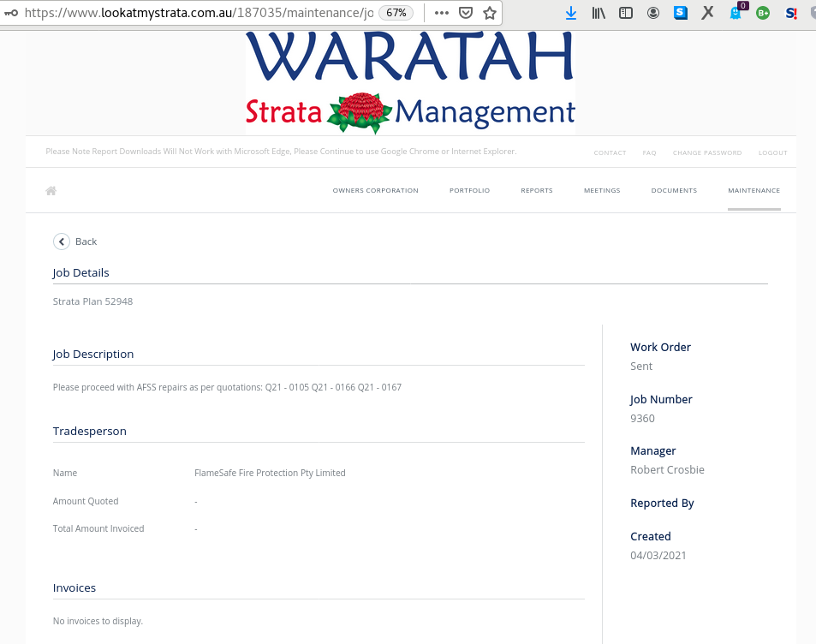Viewport: 816px width, 644px height.
Task: Open the Firefox account icon
Action: point(653,13)
